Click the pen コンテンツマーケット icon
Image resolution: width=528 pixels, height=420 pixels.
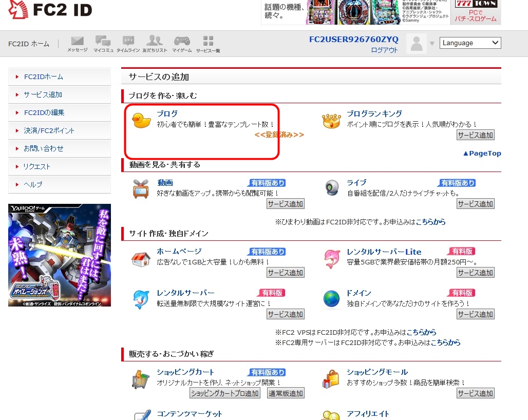coord(142,415)
